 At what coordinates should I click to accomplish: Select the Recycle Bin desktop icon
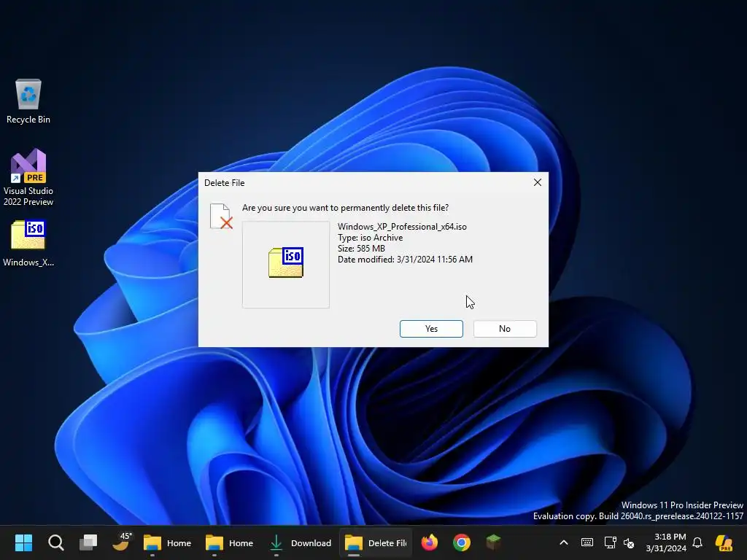pos(28,101)
